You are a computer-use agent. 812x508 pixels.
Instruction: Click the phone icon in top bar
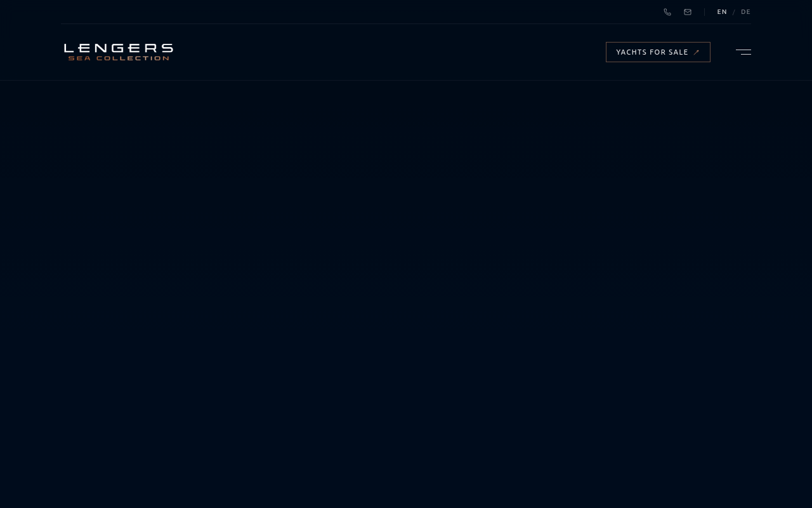click(x=667, y=12)
